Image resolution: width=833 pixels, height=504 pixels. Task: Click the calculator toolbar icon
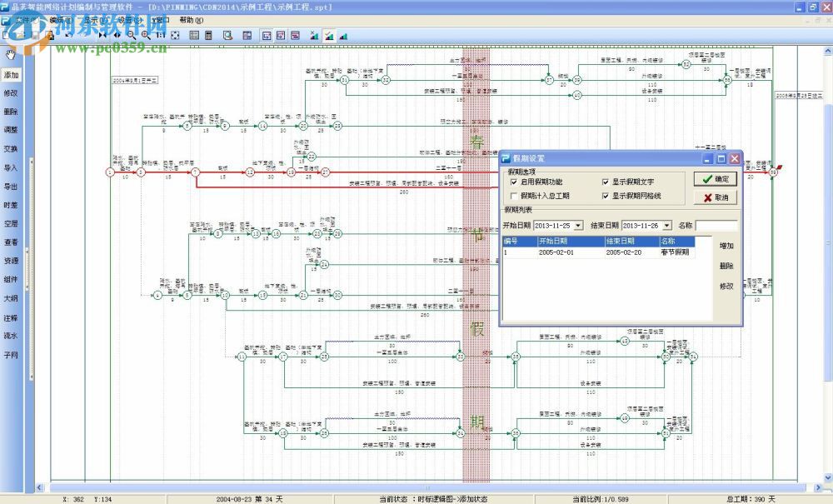pyautogui.click(x=208, y=36)
